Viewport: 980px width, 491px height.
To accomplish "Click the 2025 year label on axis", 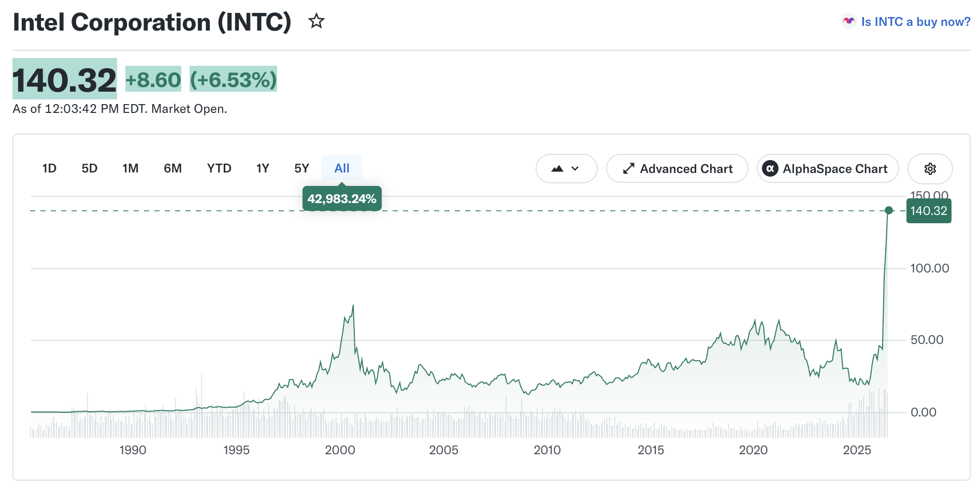I will coord(857,450).
